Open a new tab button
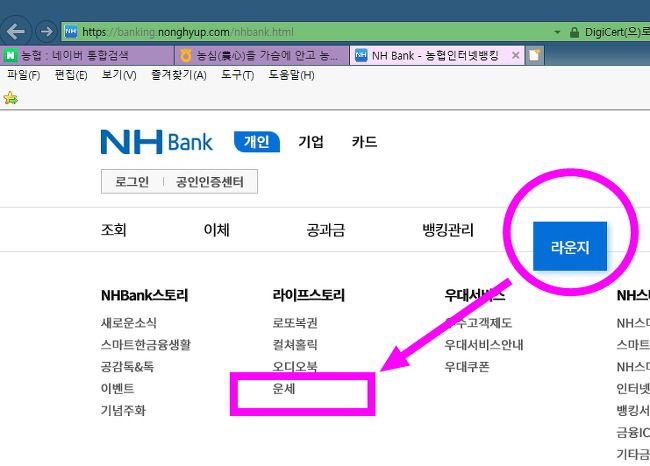650x466 pixels. pos(534,55)
